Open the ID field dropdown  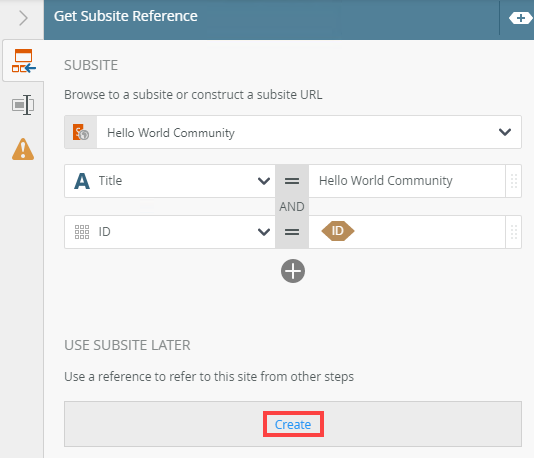pos(264,232)
